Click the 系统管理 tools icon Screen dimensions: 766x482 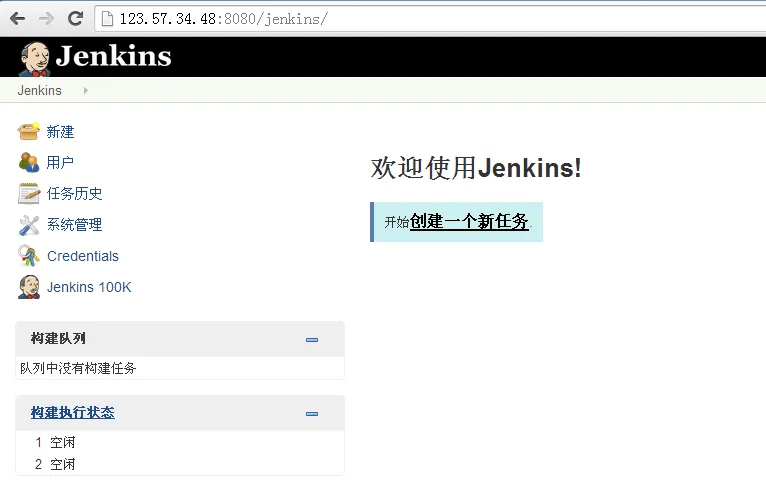(x=28, y=225)
